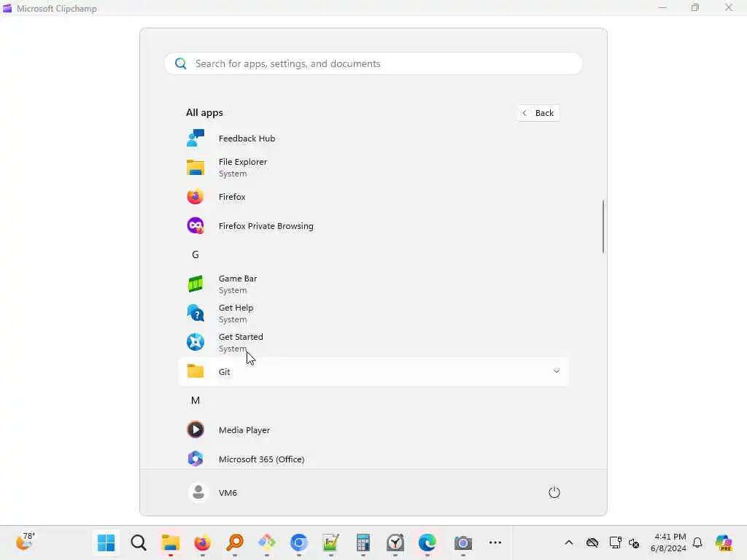Open the weather widget showing 78°
Image resolution: width=747 pixels, height=560 pixels.
coord(26,542)
